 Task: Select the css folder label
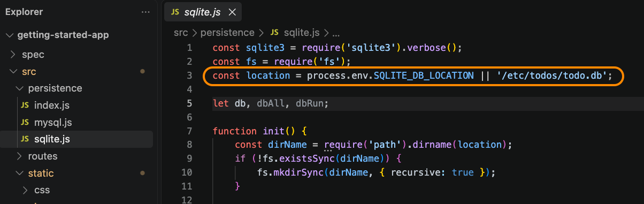42,190
